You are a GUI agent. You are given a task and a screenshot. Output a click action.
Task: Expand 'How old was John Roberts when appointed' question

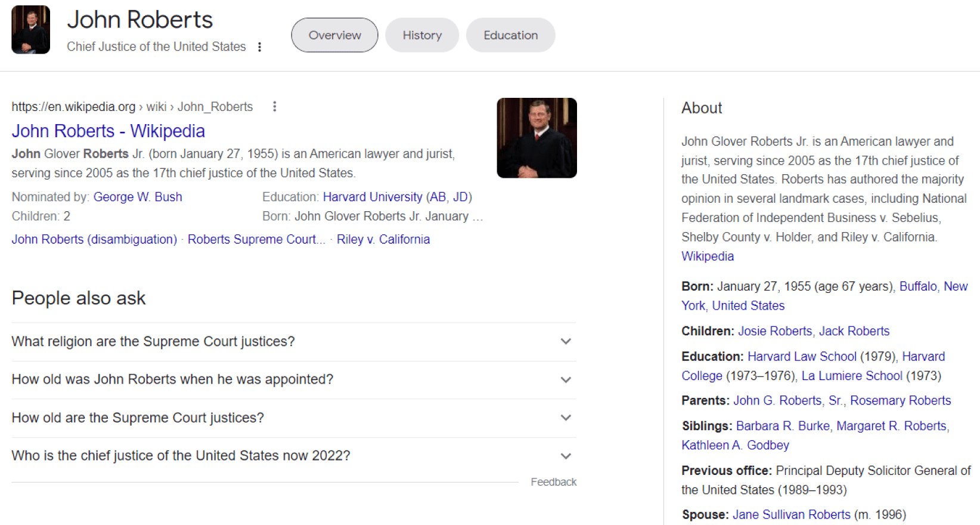[294, 380]
